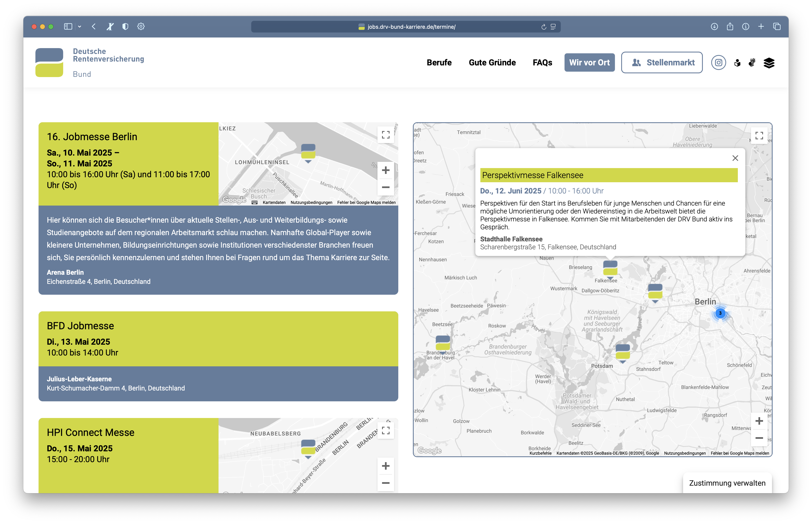Click the Arena Berlin location text
Screen dimensions: 812x524
click(65, 273)
